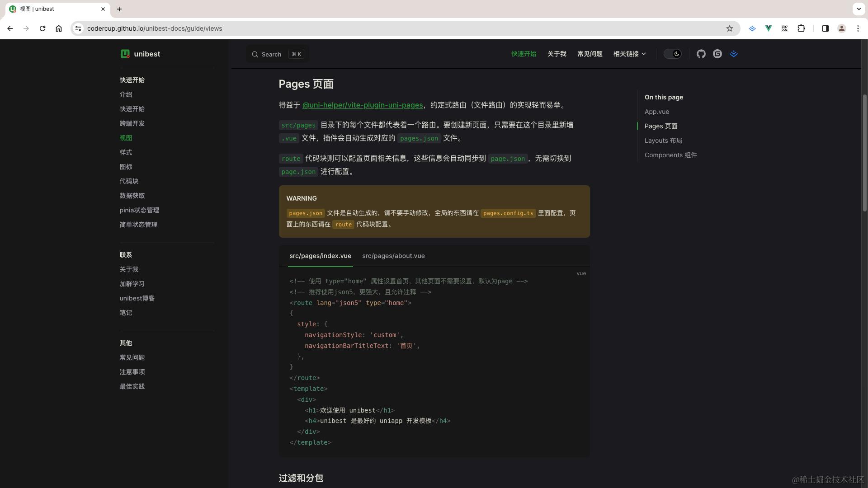
Task: Open 最佳实践 in the sidebar
Action: pos(132,387)
